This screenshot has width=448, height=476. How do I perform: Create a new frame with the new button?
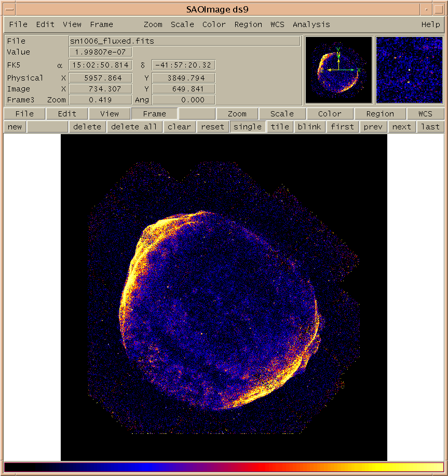click(x=15, y=127)
